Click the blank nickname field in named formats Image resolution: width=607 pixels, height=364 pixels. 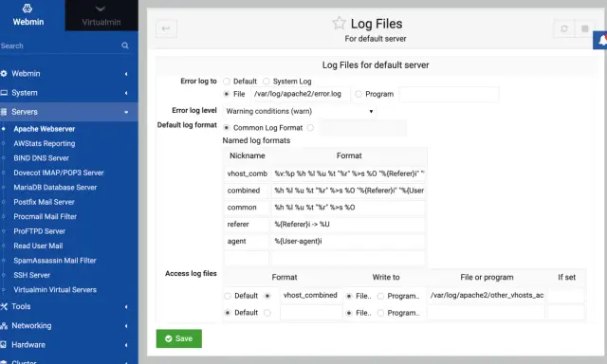pos(247,258)
